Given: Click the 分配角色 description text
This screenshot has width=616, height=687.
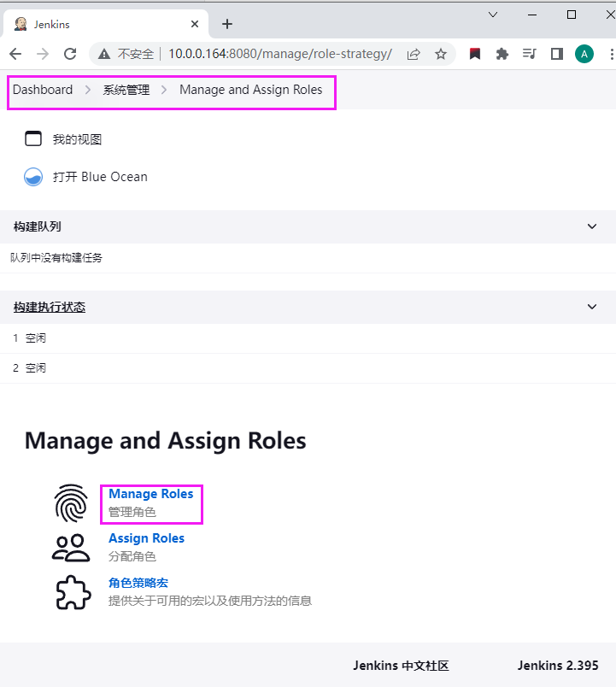Looking at the screenshot, I should (132, 556).
